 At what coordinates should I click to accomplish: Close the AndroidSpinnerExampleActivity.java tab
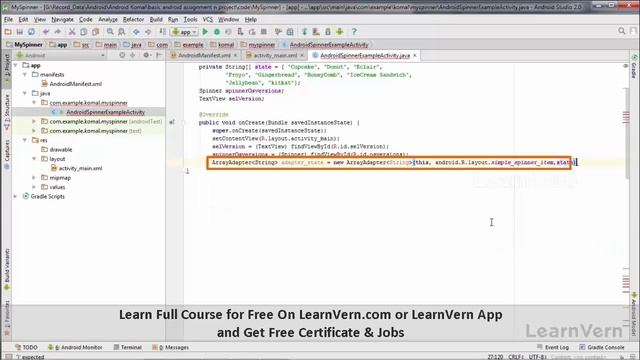(415, 55)
